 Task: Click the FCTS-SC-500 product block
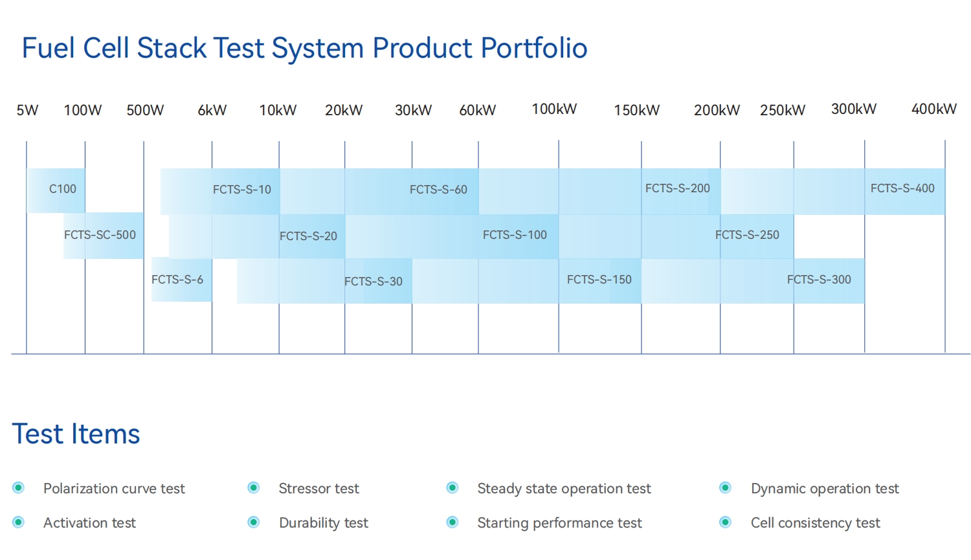click(104, 236)
